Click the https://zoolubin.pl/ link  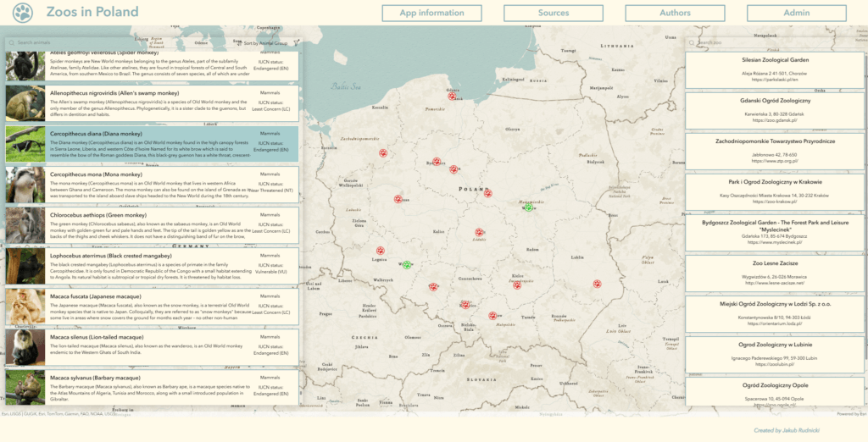[x=775, y=364]
